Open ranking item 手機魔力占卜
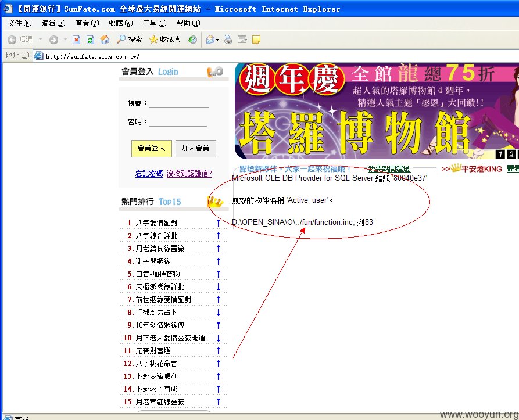The height and width of the screenshot is (420, 519). (x=156, y=313)
